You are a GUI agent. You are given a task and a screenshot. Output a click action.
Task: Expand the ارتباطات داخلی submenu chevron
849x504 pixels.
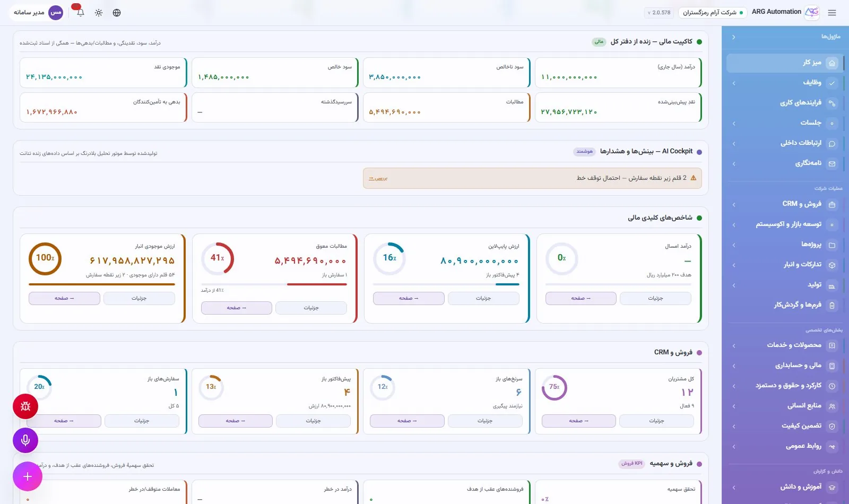tap(733, 143)
